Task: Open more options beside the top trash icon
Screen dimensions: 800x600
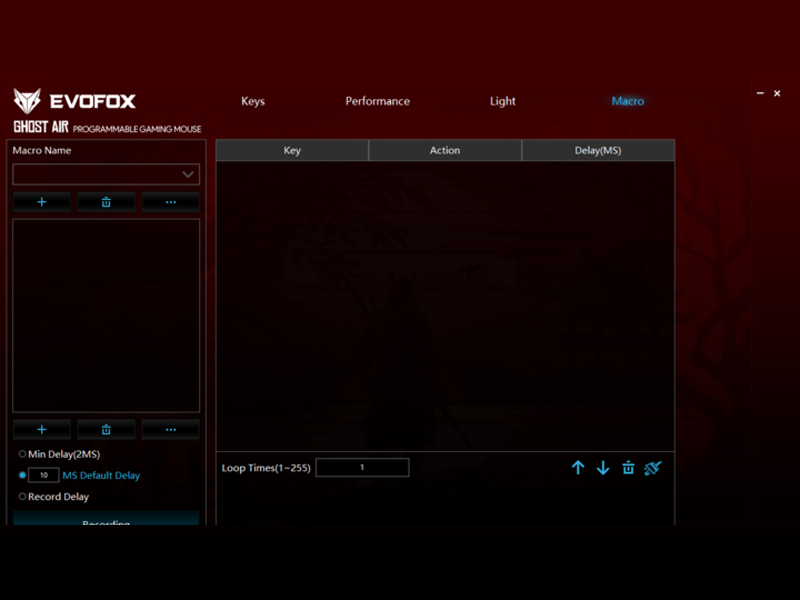Action: [170, 202]
